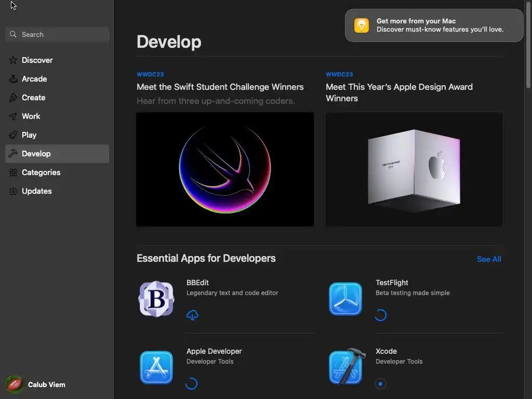Click 'Hear from three up-and-coming coders' text
Viewport: 532px width, 399px height.
pos(216,101)
